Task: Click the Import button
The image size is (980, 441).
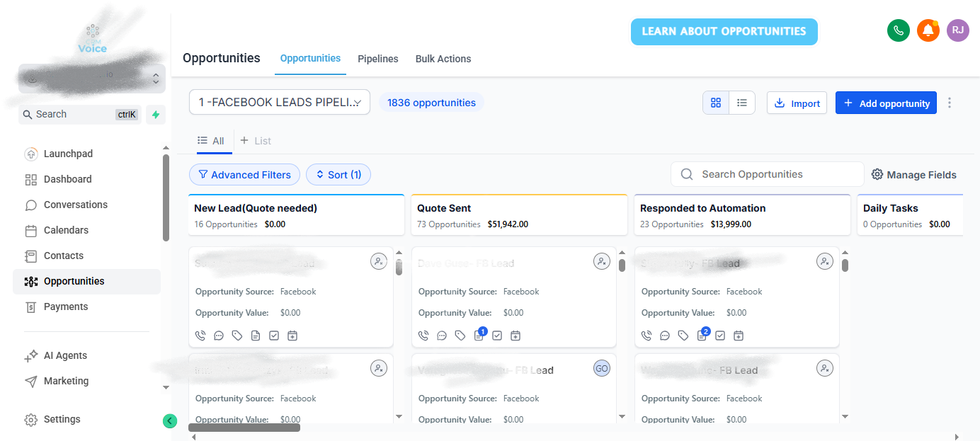Action: pyautogui.click(x=797, y=103)
